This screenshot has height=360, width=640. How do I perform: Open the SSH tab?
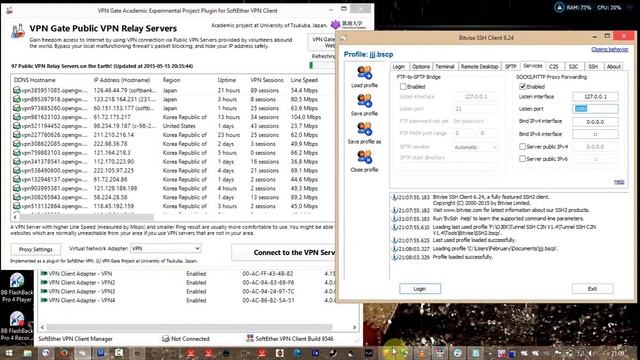pyautogui.click(x=593, y=67)
